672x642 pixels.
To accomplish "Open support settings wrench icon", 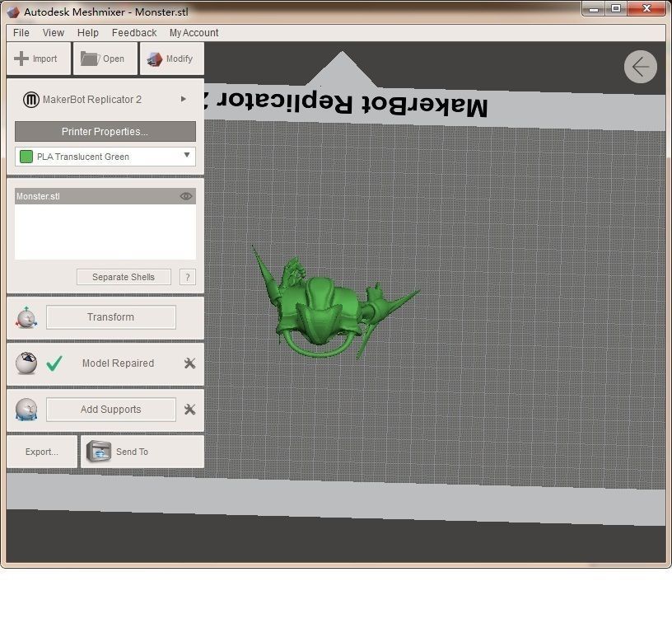I will coord(189,410).
